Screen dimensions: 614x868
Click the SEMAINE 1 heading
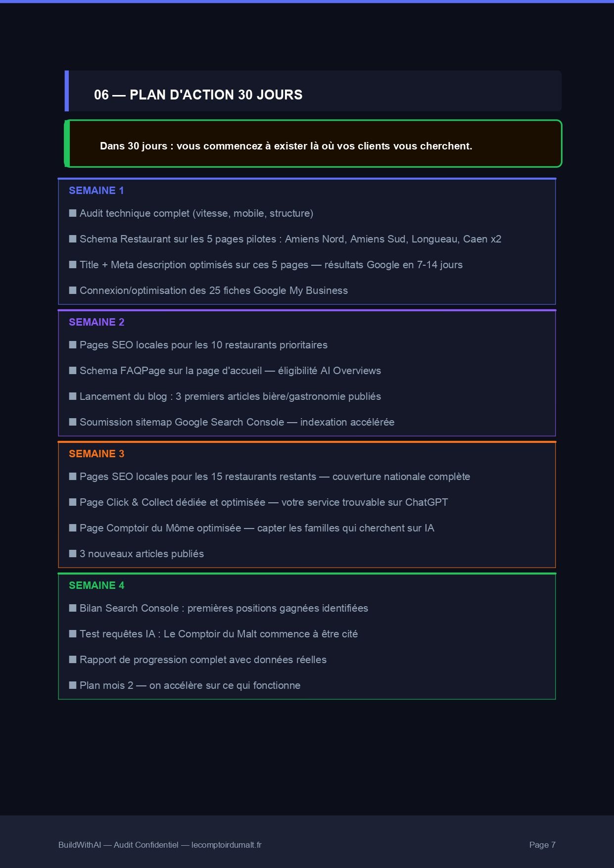pos(96,191)
